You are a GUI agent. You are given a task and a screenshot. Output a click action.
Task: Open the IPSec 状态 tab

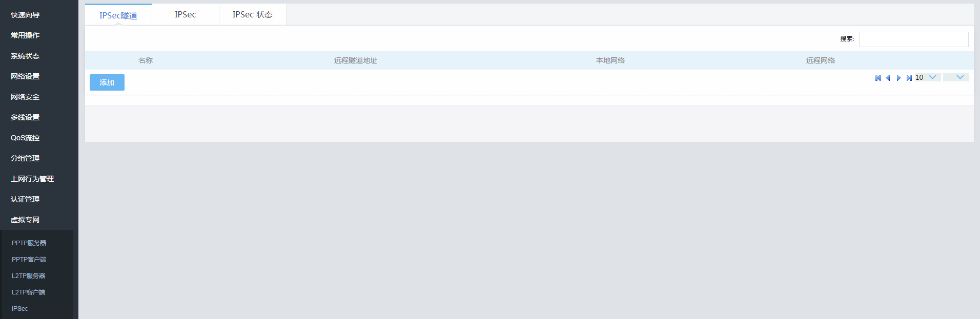(x=252, y=15)
